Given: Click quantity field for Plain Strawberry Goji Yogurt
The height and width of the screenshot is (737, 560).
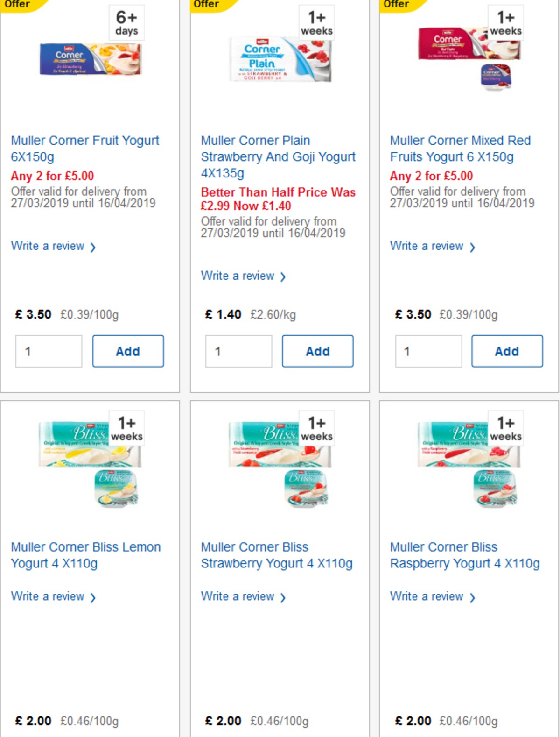Looking at the screenshot, I should pos(238,351).
